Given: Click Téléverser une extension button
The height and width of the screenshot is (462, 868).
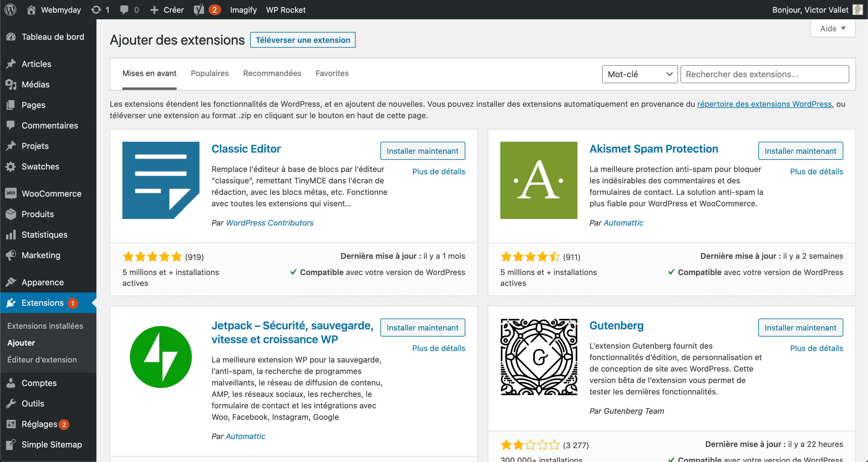Looking at the screenshot, I should [303, 40].
